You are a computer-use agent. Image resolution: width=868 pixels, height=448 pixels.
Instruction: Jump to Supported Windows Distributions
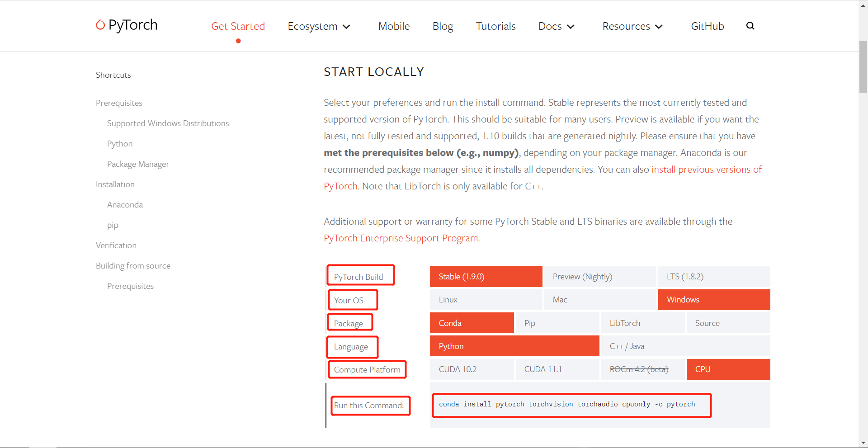coord(168,123)
